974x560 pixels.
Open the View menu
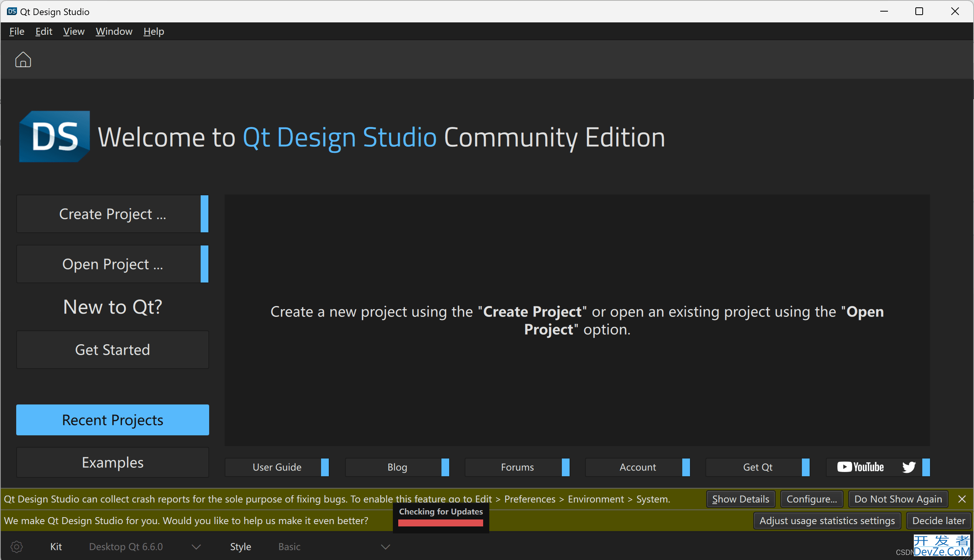click(x=74, y=31)
